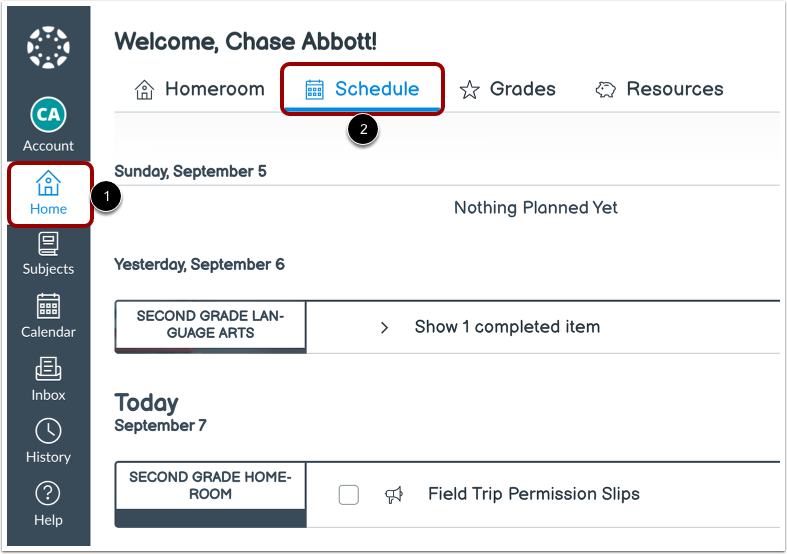Open the Calendar sidebar icon

[x=48, y=316]
